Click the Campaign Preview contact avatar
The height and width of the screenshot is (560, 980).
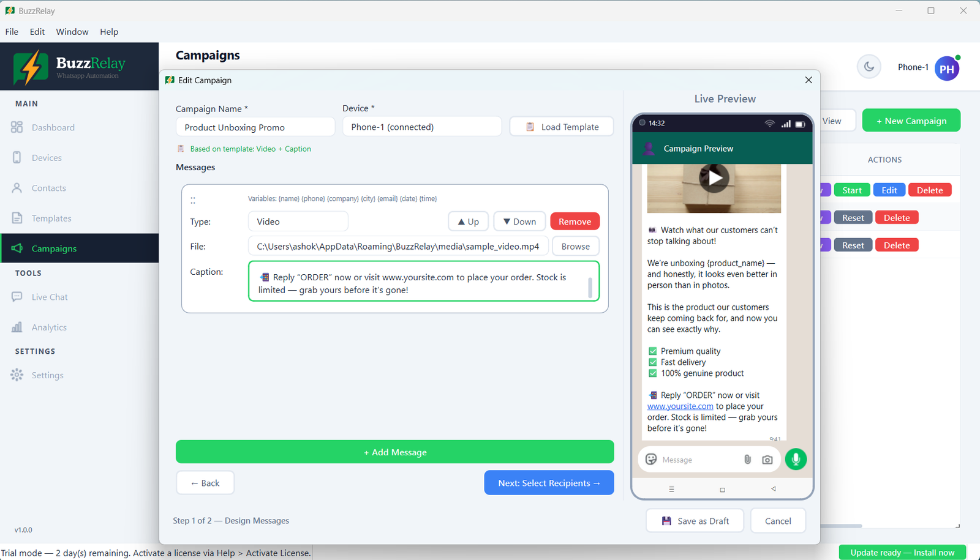(x=648, y=148)
